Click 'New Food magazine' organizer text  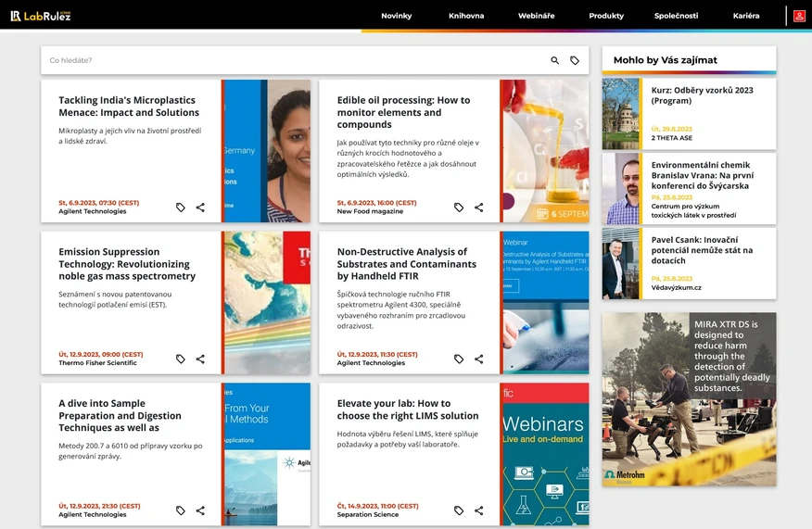point(370,212)
